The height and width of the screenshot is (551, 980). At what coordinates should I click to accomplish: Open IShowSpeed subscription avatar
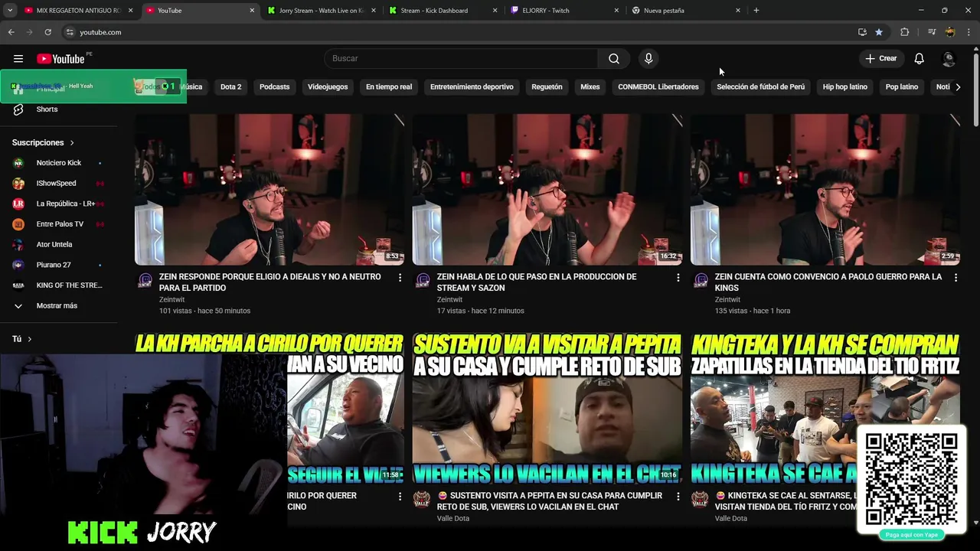click(18, 184)
